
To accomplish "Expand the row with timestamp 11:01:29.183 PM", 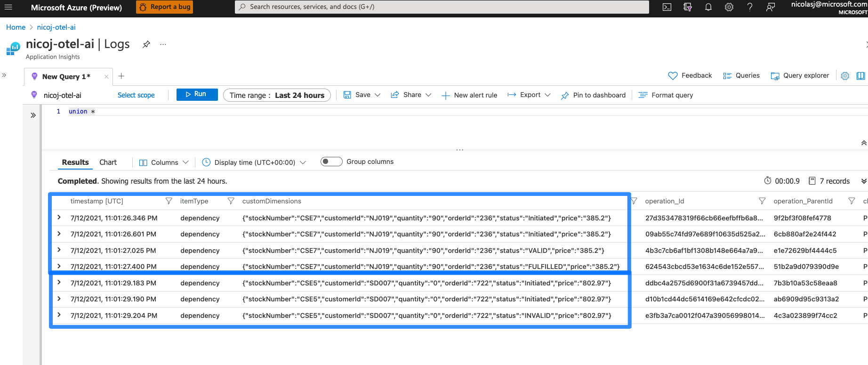I will pos(59,283).
